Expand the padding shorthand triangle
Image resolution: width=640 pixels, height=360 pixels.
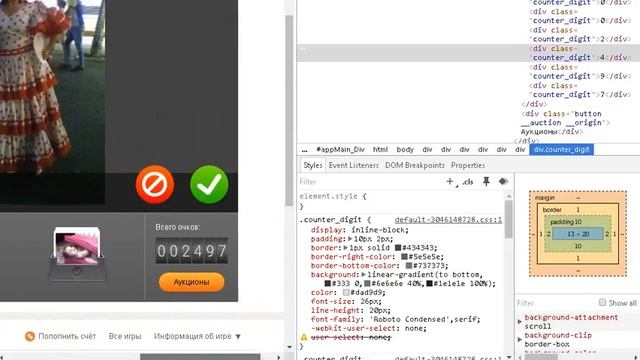point(350,239)
